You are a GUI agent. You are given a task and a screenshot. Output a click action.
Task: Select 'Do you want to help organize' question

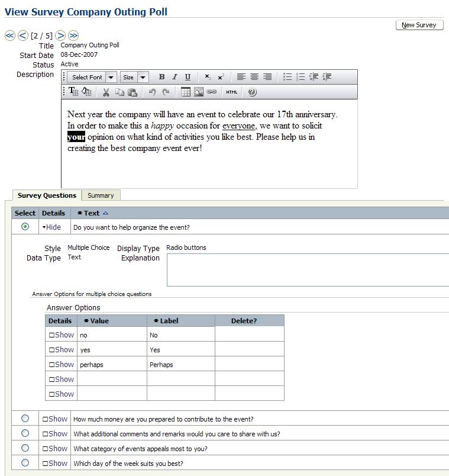(x=25, y=227)
